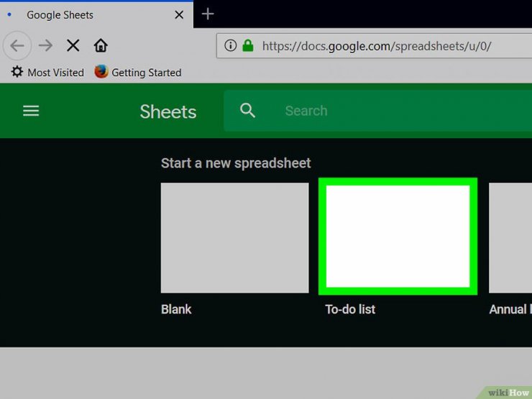Click the Blank template label

coord(176,309)
